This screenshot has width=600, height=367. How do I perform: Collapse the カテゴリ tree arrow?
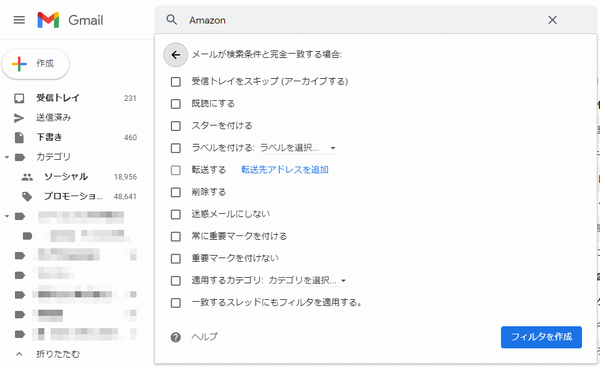tap(7, 157)
